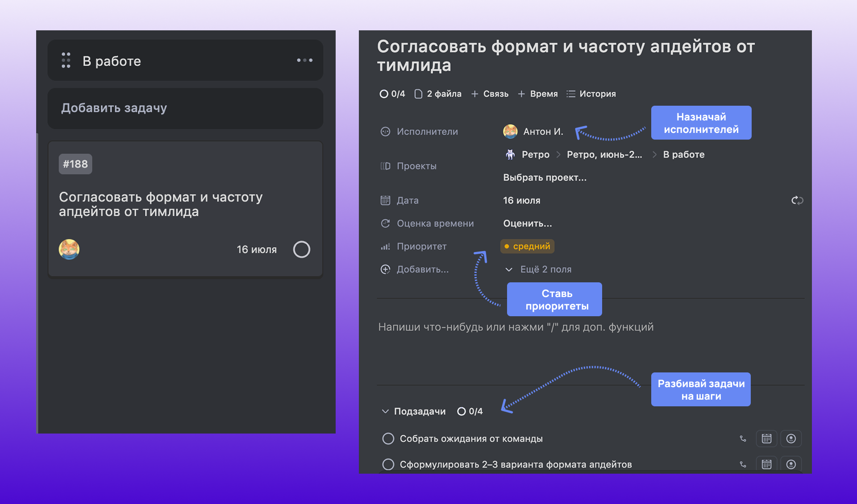Open the date repeat icon next to 16 июля
This screenshot has width=857, height=504.
(797, 200)
